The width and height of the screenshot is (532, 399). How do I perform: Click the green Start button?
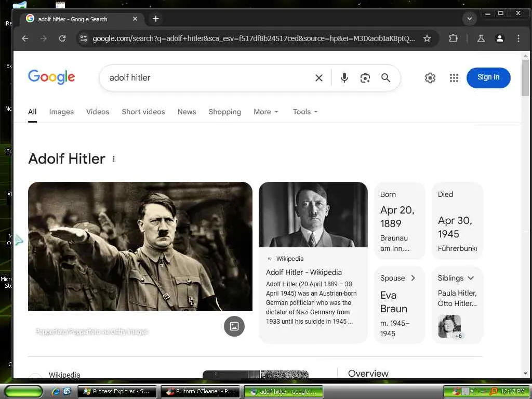(x=23, y=392)
